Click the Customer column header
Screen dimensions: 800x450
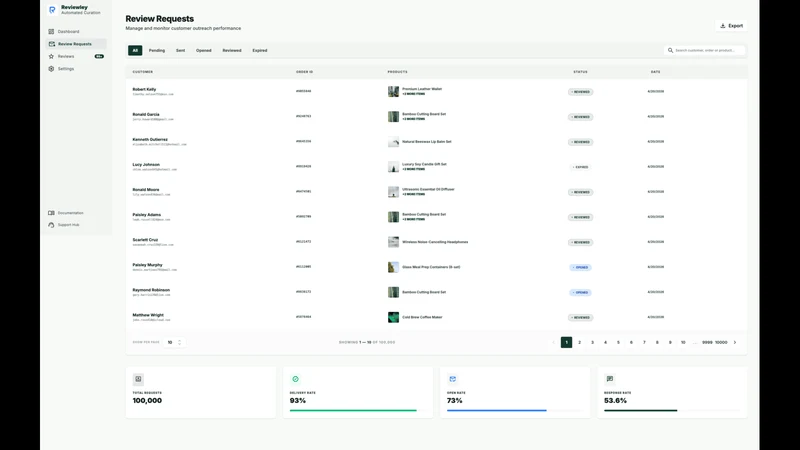pyautogui.click(x=143, y=72)
